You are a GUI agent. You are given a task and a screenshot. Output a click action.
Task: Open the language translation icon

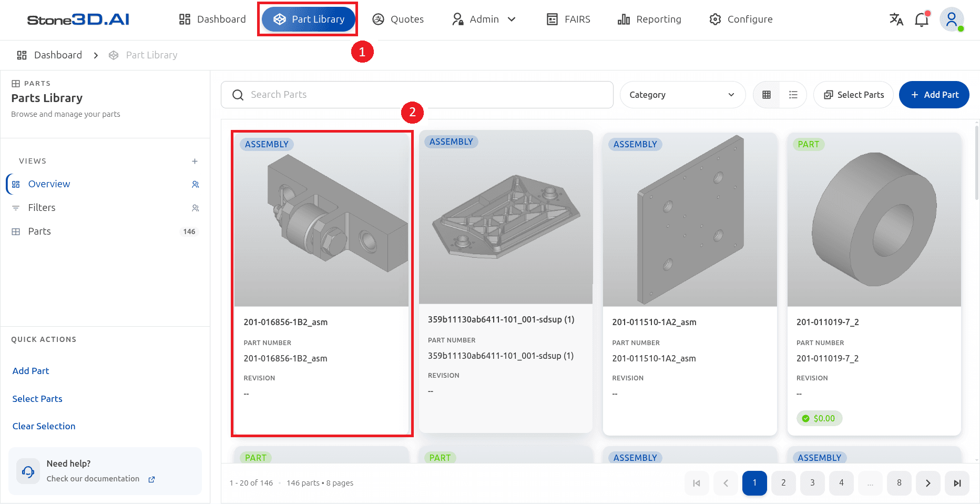click(896, 19)
